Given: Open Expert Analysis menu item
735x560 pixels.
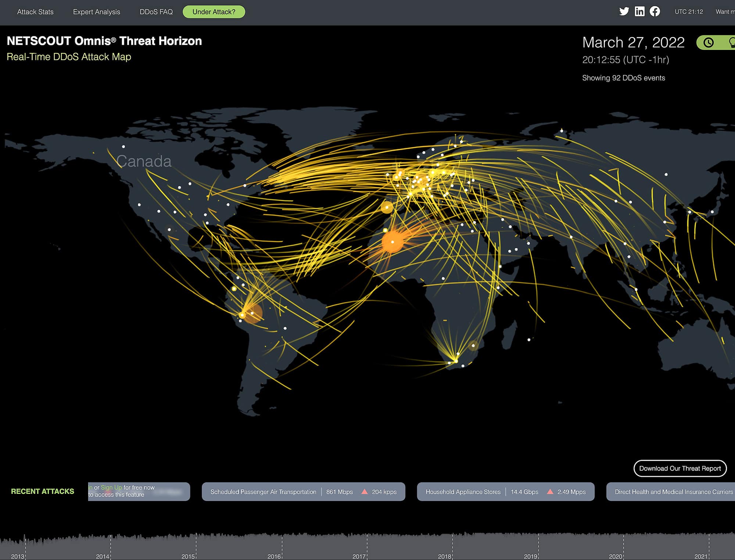Looking at the screenshot, I should point(97,12).
